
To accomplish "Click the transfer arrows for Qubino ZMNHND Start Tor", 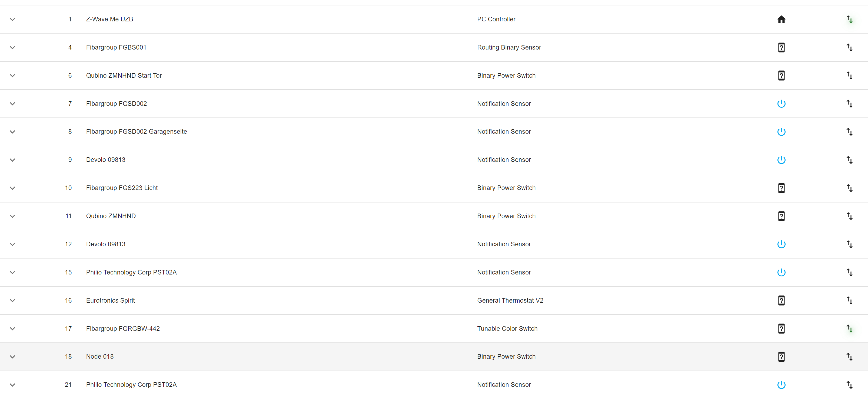I will (849, 76).
